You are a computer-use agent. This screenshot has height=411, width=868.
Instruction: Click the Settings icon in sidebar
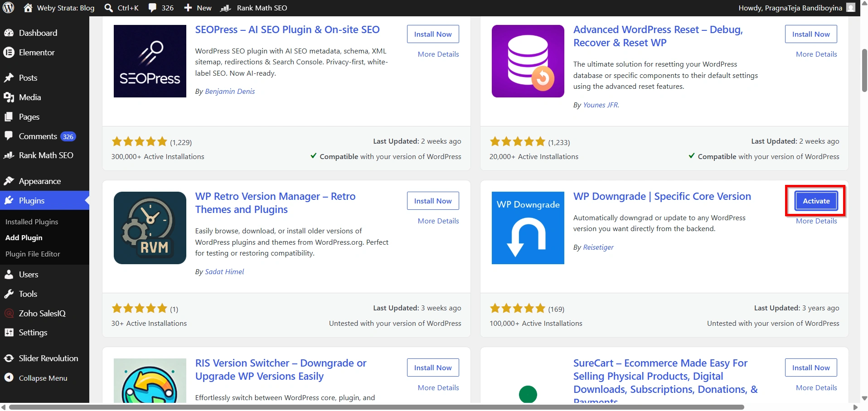point(9,332)
